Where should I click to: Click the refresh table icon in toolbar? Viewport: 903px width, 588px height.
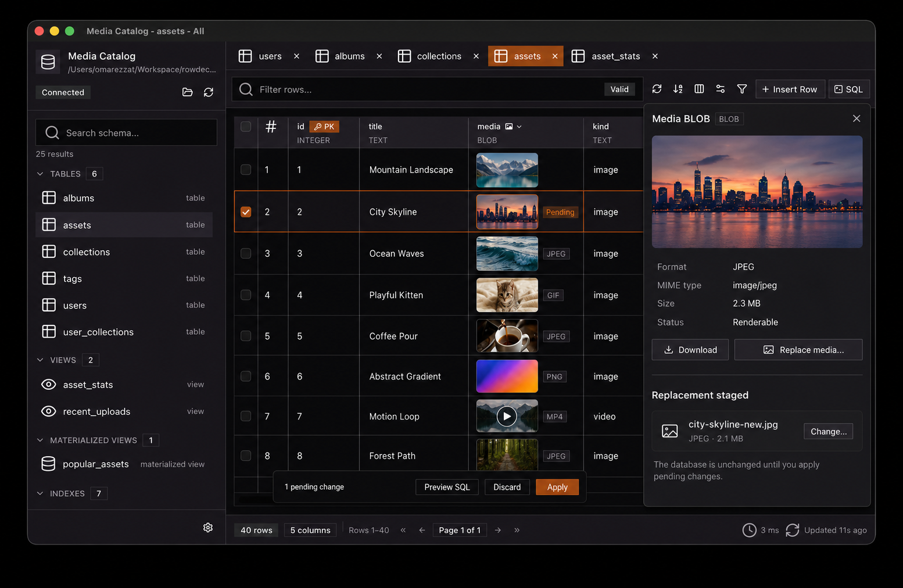click(x=657, y=89)
